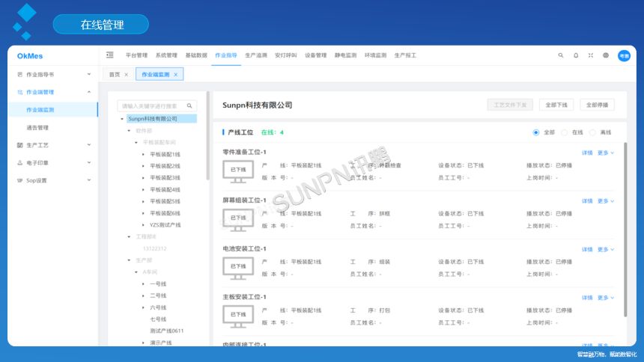Collapse the Sunpn科技有限公司 tree node arrow
This screenshot has width=644, height=362.
[122, 119]
